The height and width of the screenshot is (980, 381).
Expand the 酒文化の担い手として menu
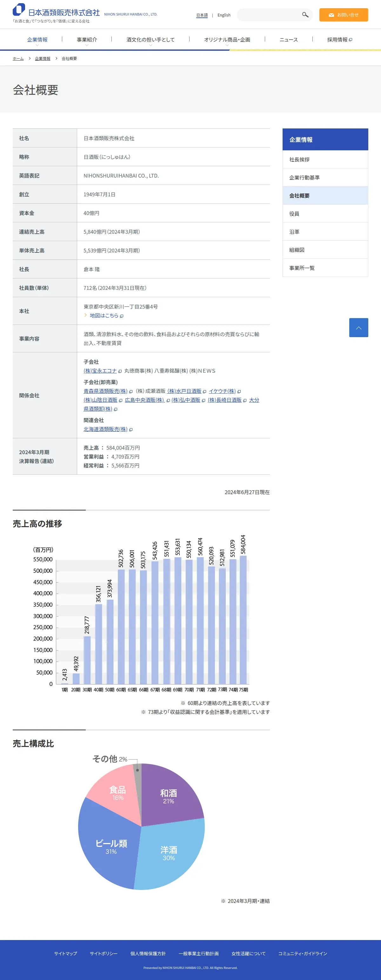point(150,40)
